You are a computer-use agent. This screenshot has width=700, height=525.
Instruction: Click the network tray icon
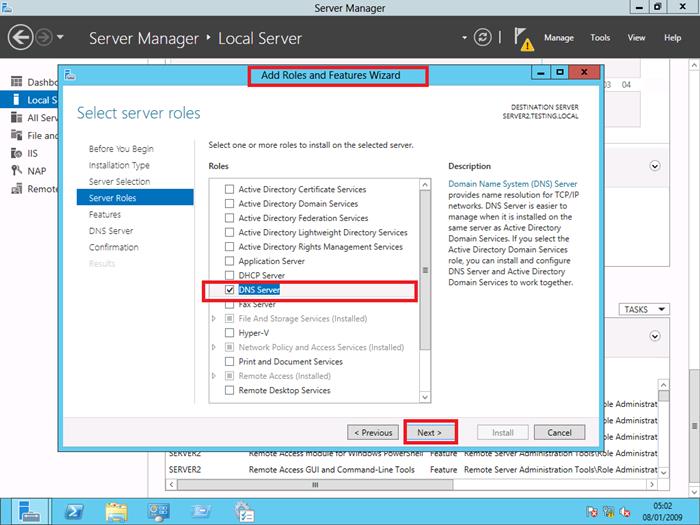(608, 512)
